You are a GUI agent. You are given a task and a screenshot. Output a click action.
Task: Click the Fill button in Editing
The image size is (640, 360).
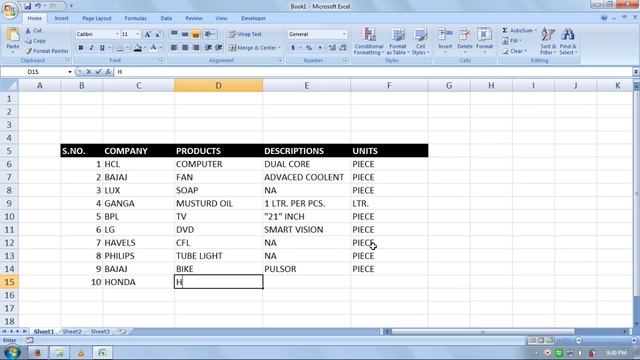point(513,41)
